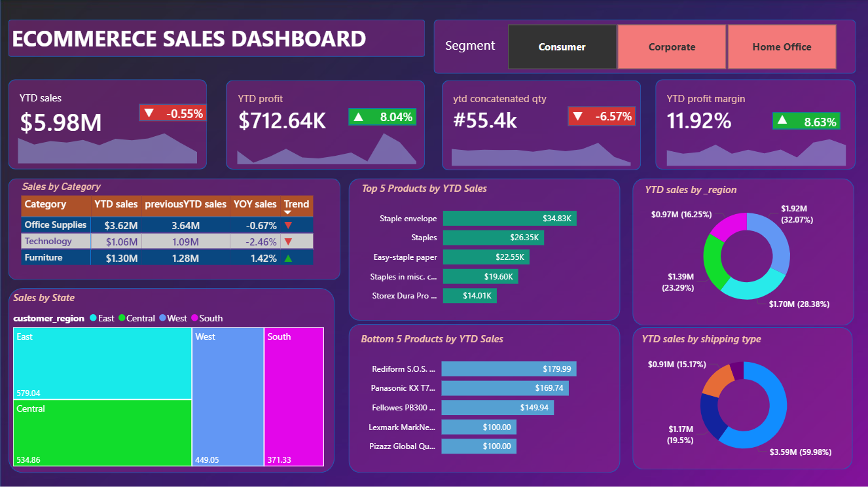Select the Rediform S.O.S. bottom product bar
Screen dimensions: 868x487
pyautogui.click(x=509, y=369)
